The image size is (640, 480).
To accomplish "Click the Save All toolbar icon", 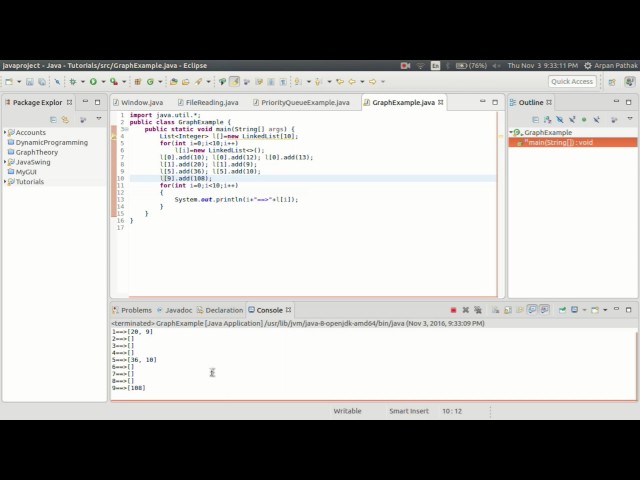I will pos(42,82).
